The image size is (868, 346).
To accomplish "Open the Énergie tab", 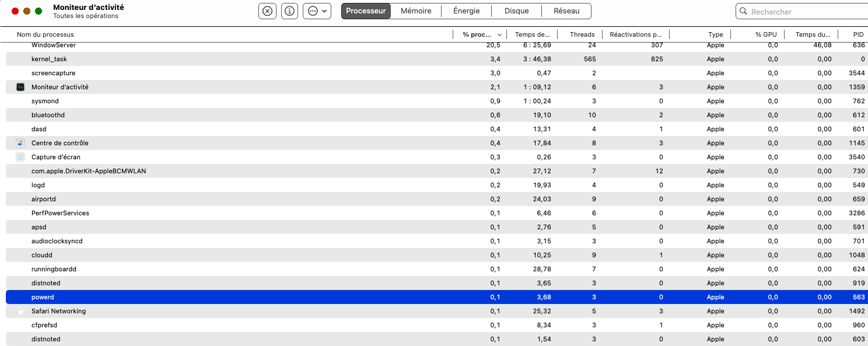I will 466,11.
